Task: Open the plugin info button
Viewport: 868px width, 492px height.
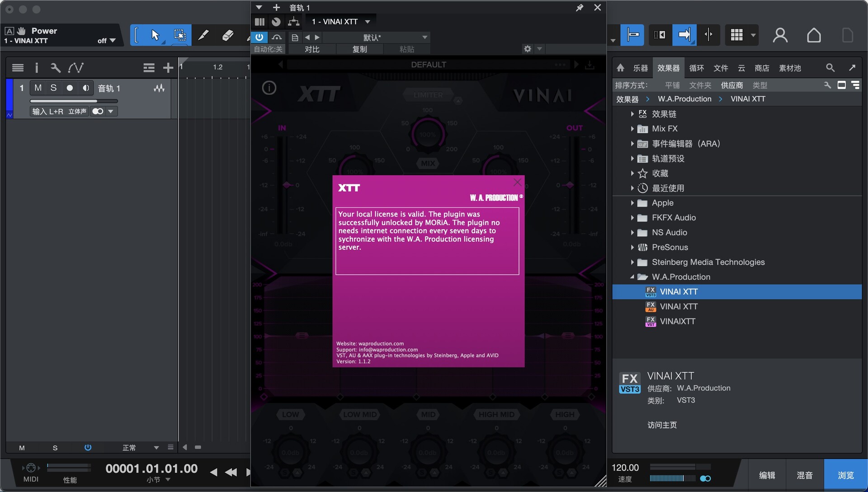Action: pos(269,88)
